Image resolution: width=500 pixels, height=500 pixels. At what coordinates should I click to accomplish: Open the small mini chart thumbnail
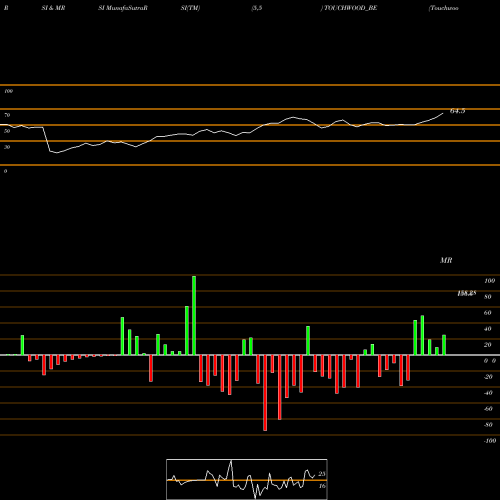point(247,479)
